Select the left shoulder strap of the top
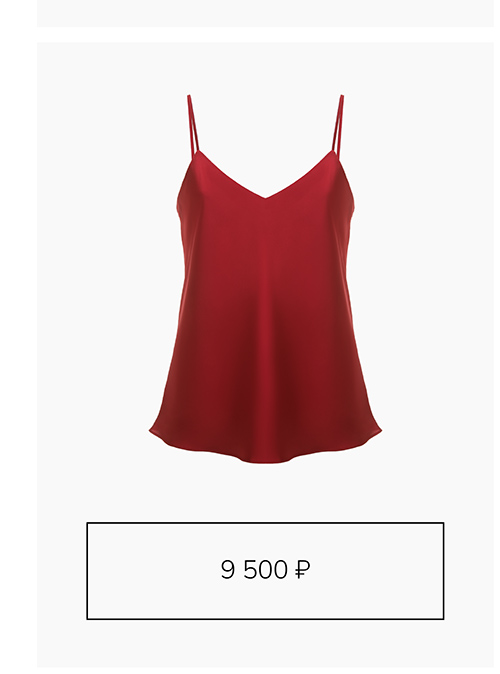The height and width of the screenshot is (674, 500). [x=194, y=125]
